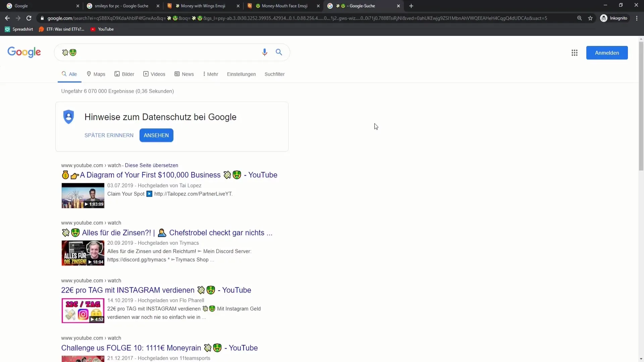Screen dimensions: 644x362
Task: Open Suchfilter options
Action: tap(274, 74)
